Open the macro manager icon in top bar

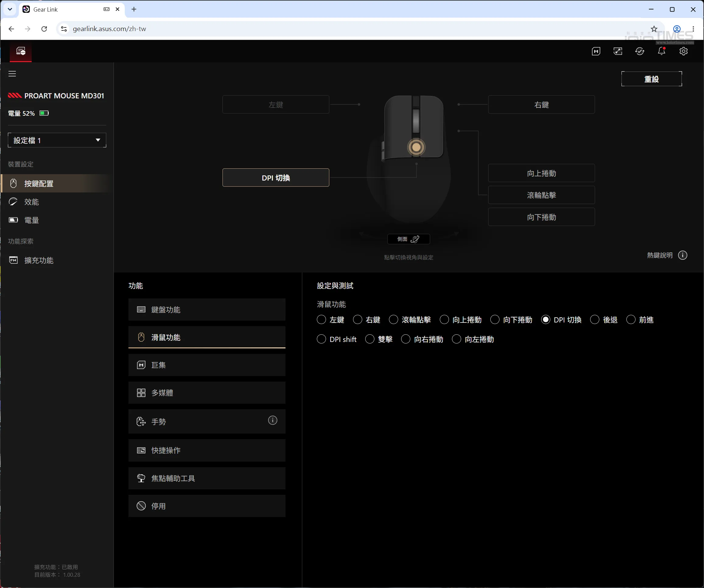596,51
